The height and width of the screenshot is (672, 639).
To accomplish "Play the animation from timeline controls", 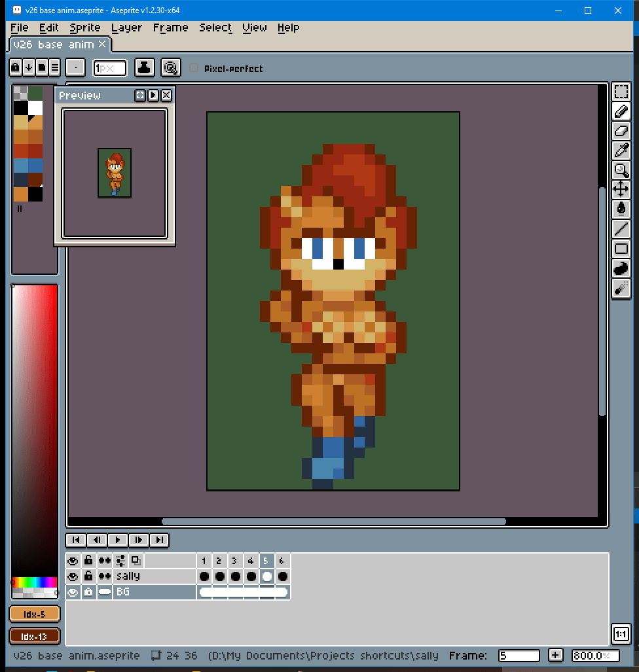I will point(117,540).
